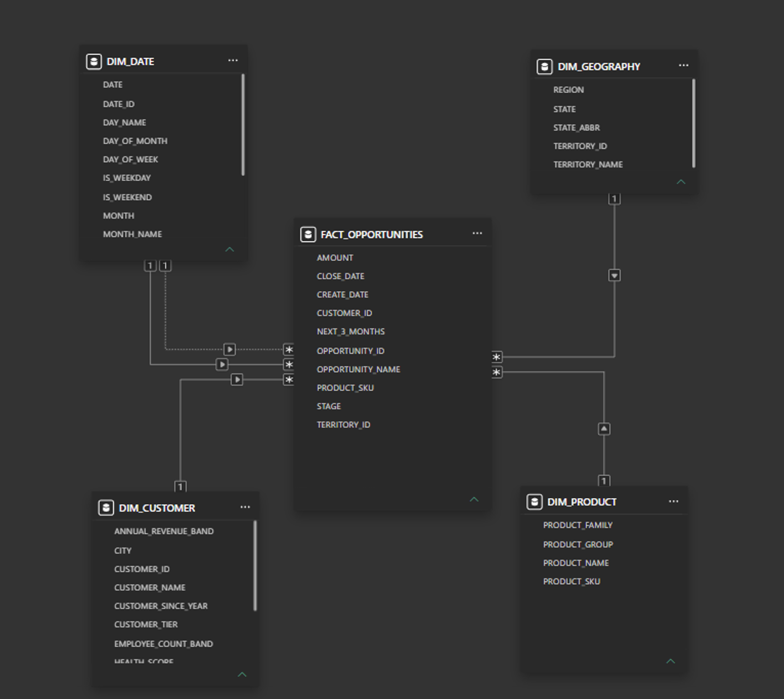Click the DIM_DATE field list scrollbar
Screen dimensions: 784x699
pos(243,125)
